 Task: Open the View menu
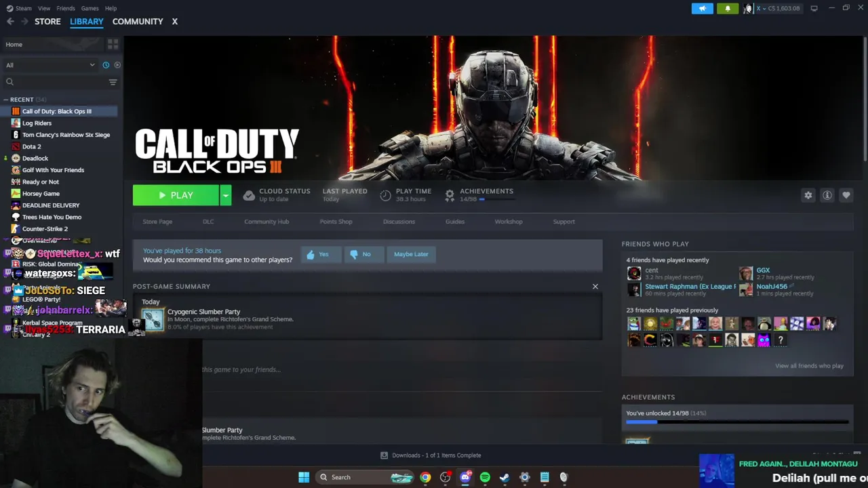[x=44, y=8]
